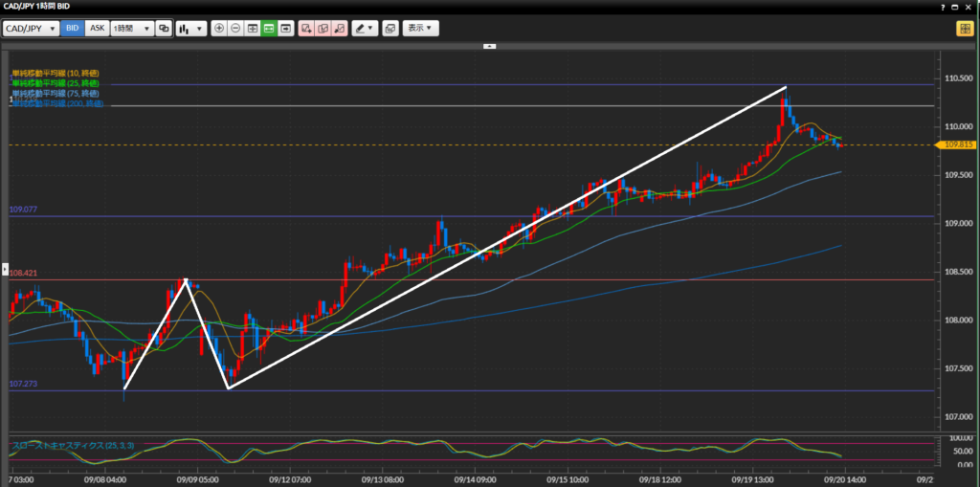The width and height of the screenshot is (980, 487).
Task: Click the scroll-to-latest arrow icon
Action: coord(285,29)
